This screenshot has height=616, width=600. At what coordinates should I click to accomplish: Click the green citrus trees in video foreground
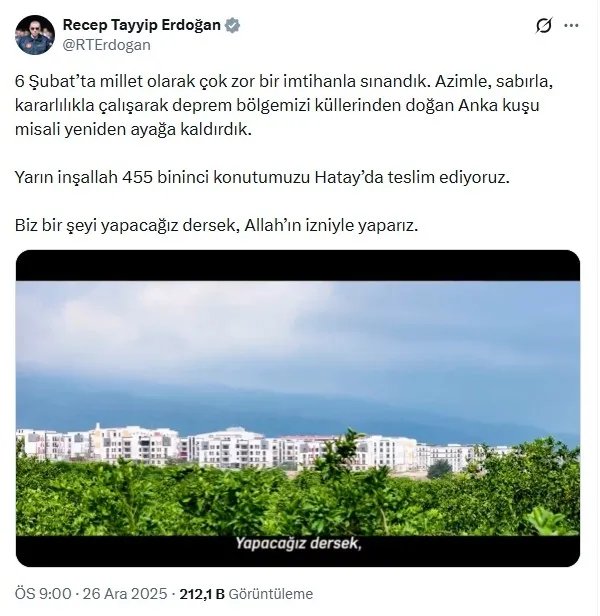(298, 499)
